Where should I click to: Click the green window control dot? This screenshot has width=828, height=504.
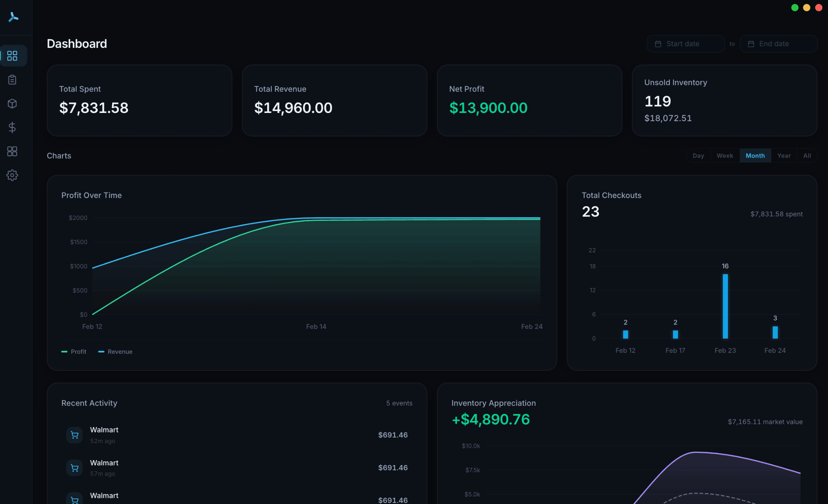[795, 8]
